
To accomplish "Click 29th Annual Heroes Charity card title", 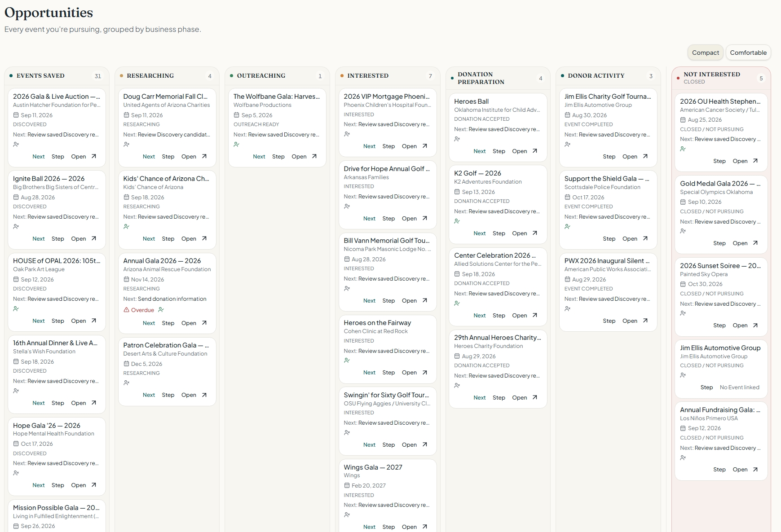I will [498, 338].
